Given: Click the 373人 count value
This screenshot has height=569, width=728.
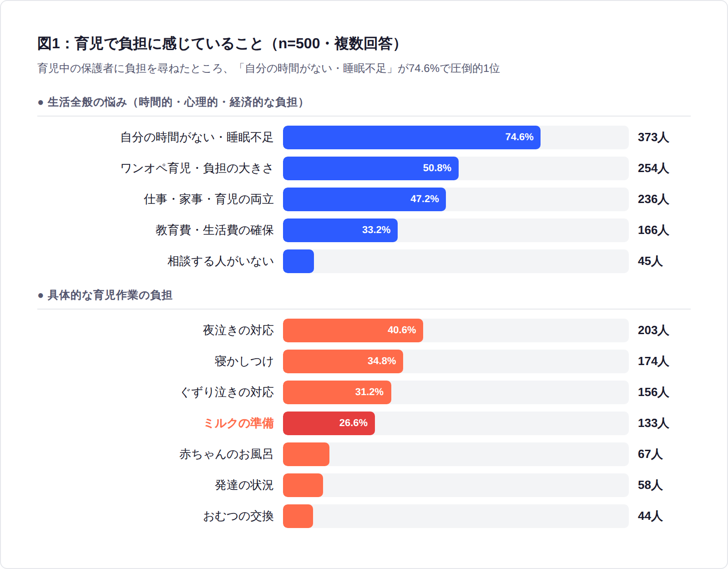Looking at the screenshot, I should (x=653, y=137).
